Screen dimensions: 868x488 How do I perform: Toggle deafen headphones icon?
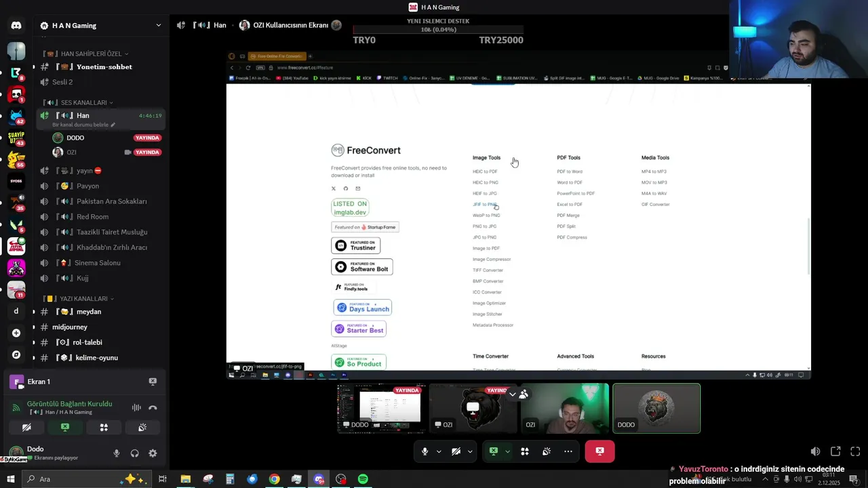point(134,453)
